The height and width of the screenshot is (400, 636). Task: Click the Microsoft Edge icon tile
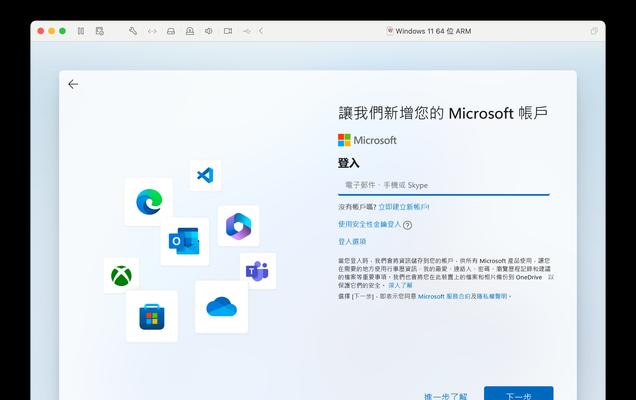[x=148, y=202]
